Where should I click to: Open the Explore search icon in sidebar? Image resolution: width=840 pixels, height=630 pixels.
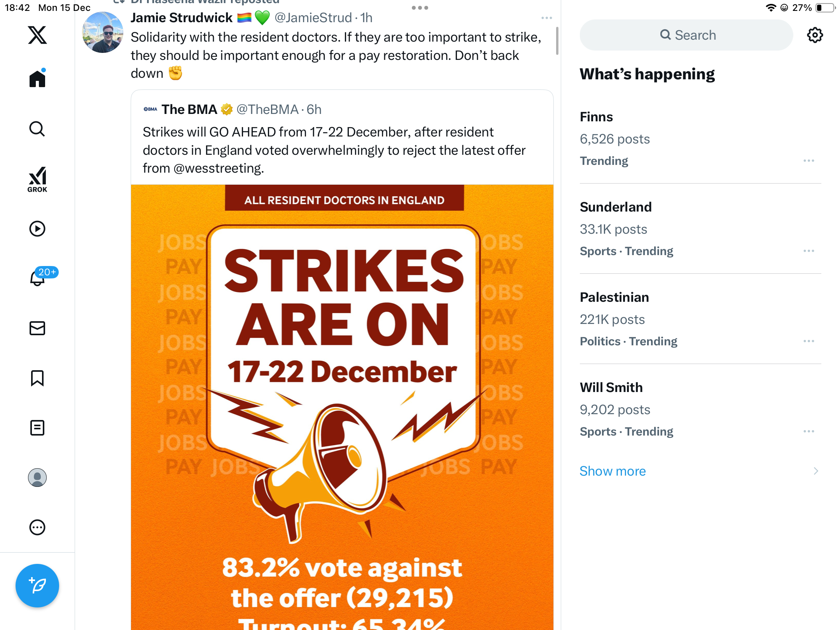(37, 129)
